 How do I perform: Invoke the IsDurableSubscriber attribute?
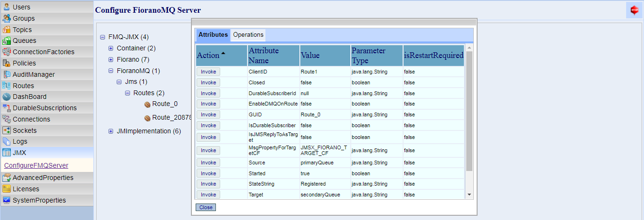click(x=208, y=125)
